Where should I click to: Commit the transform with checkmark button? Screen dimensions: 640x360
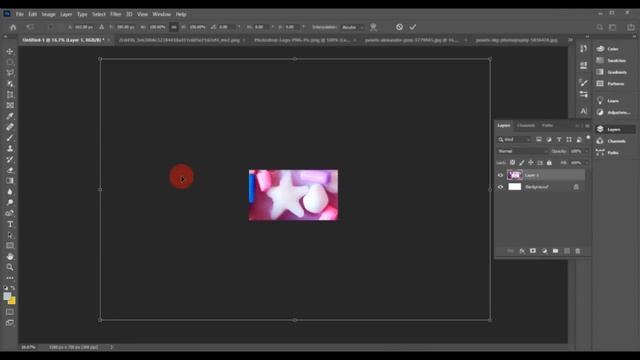coord(413,27)
